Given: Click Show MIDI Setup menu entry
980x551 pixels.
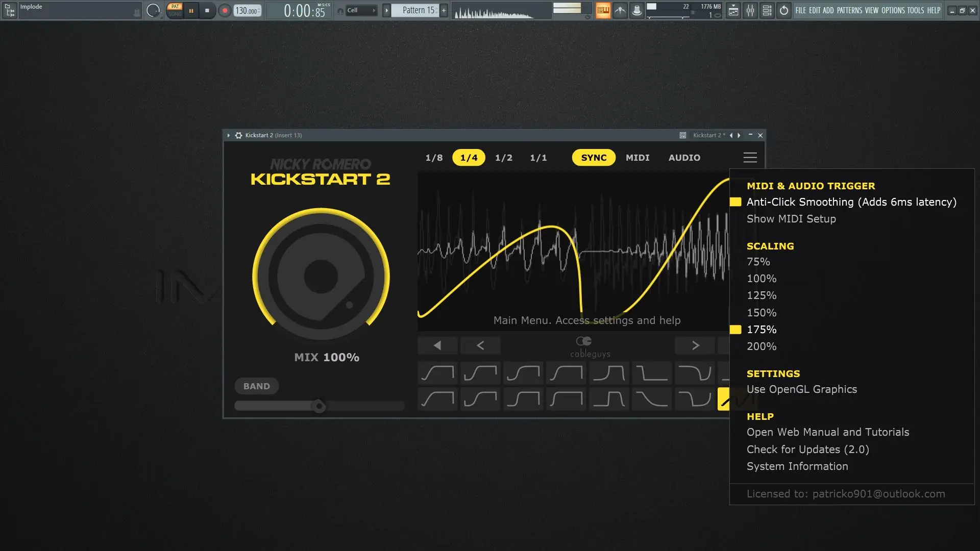Looking at the screenshot, I should click(791, 219).
